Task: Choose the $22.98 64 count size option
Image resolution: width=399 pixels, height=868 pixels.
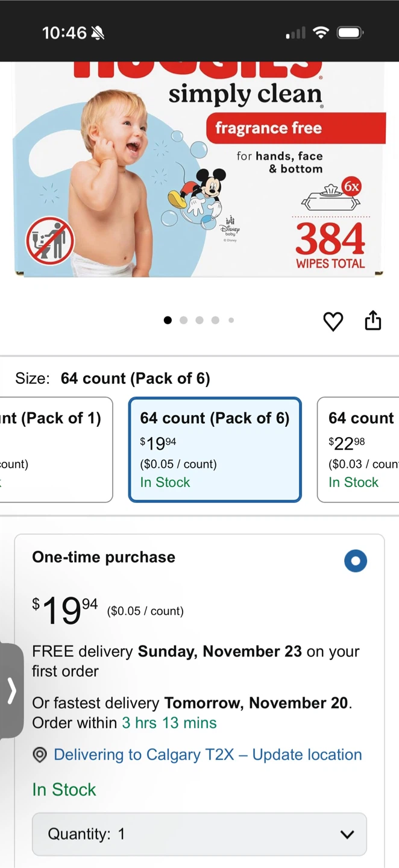Action: 358,450
